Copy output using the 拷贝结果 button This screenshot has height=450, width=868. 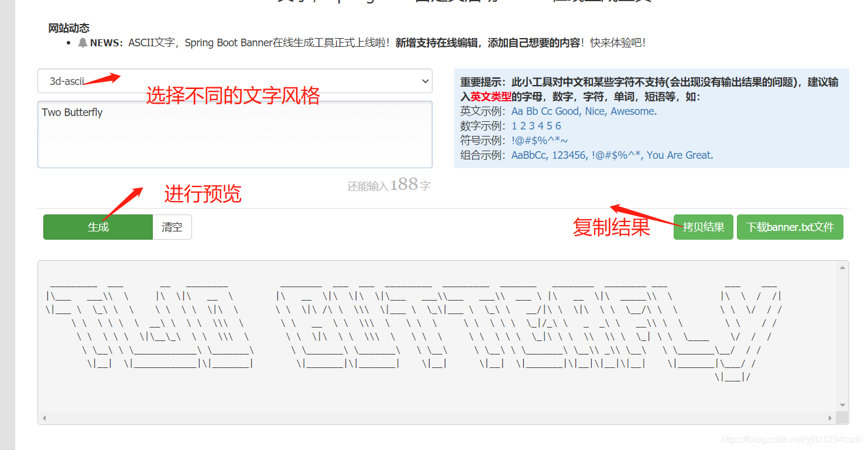click(x=703, y=227)
